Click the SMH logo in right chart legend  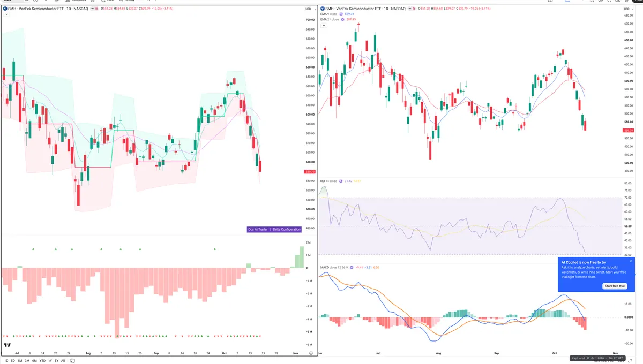(x=323, y=9)
